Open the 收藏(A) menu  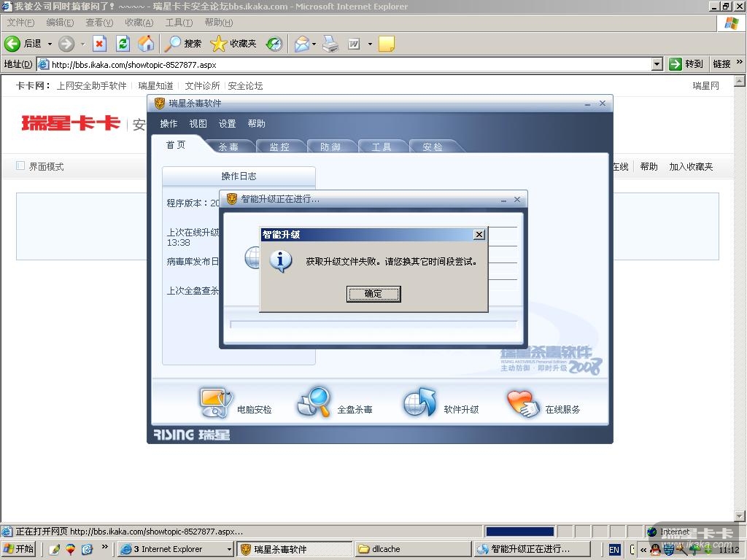coord(139,23)
